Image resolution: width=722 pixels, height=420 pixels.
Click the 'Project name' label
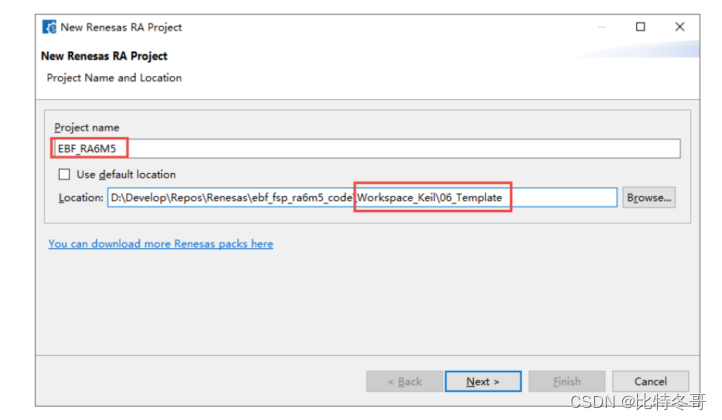[x=87, y=128]
